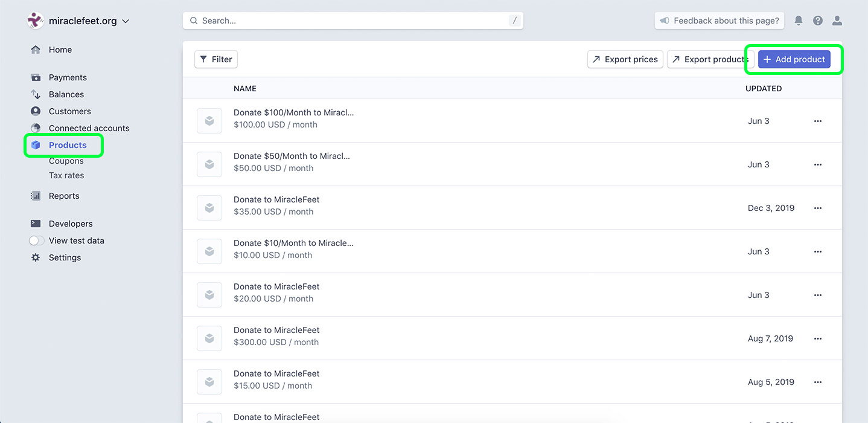The width and height of the screenshot is (868, 423).
Task: Open the more-options menu for the $20.00 product
Action: tap(818, 295)
